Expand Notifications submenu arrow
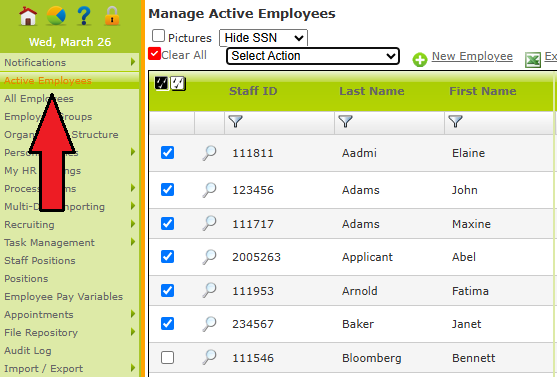 tap(133, 62)
